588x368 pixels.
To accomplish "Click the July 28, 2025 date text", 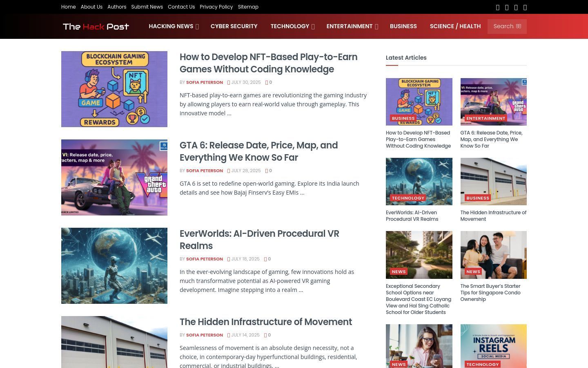I will point(246,171).
